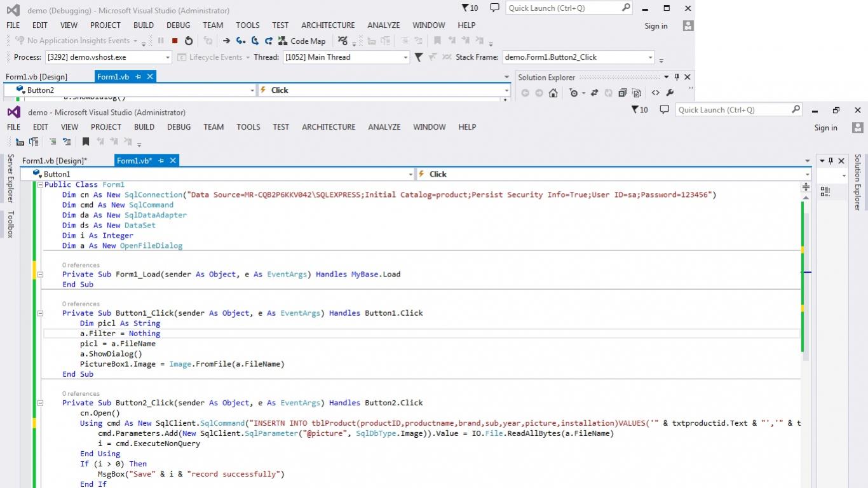Pin the Form1.vb* tab in front window
The height and width of the screenshot is (488, 868).
pos(161,161)
